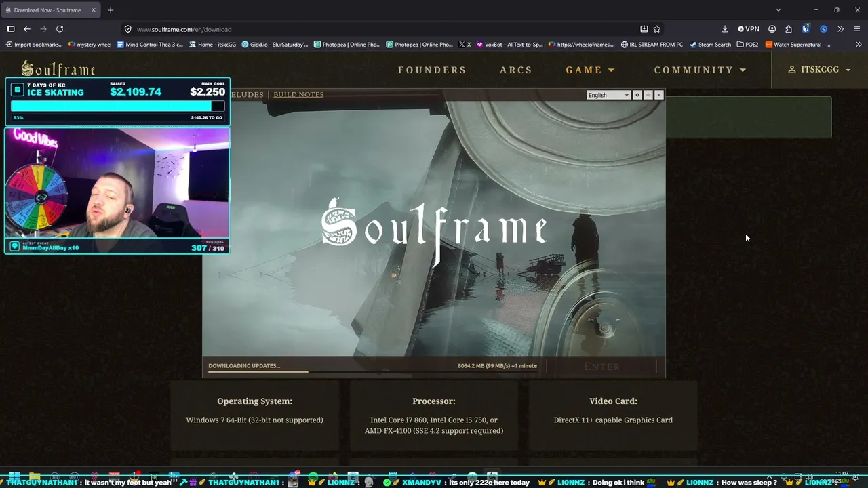Go back to the previous page
This screenshot has height=488, width=868.
point(27,29)
